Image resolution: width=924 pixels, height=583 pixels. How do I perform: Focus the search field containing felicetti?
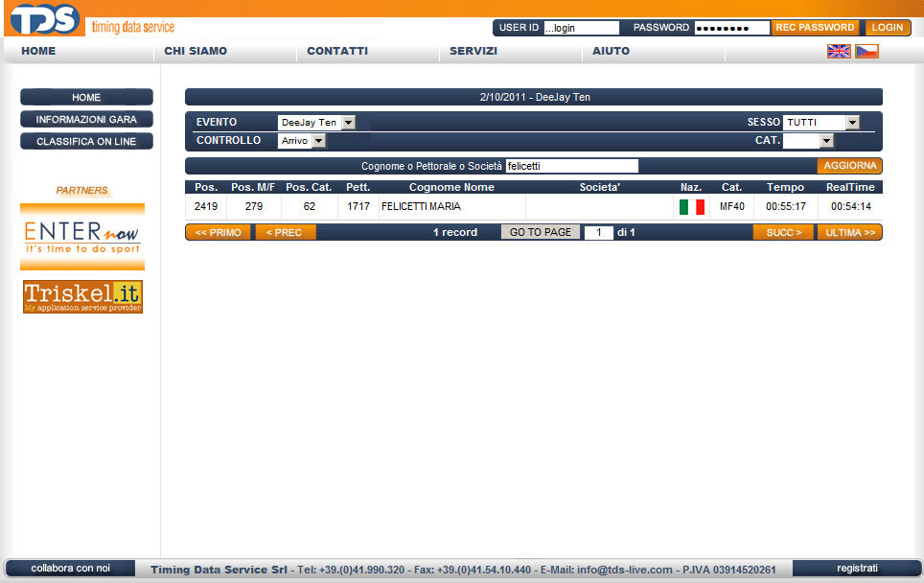pyautogui.click(x=571, y=166)
